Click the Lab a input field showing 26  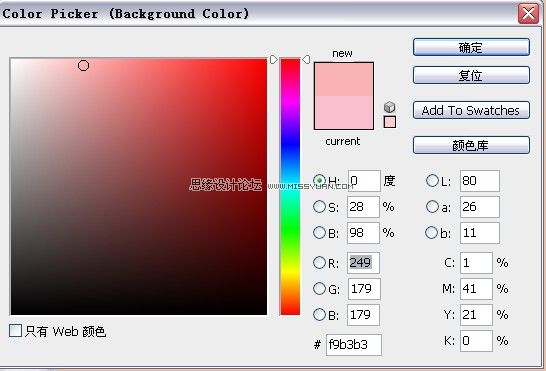click(480, 207)
